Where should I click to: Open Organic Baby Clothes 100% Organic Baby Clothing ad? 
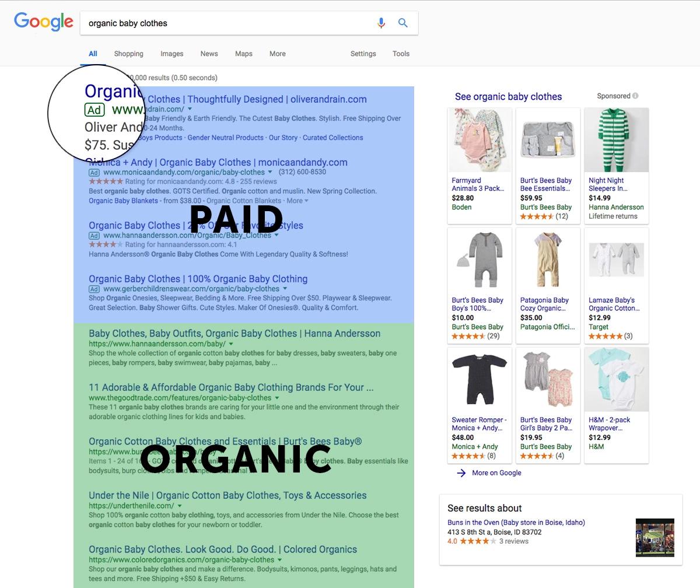pos(198,279)
